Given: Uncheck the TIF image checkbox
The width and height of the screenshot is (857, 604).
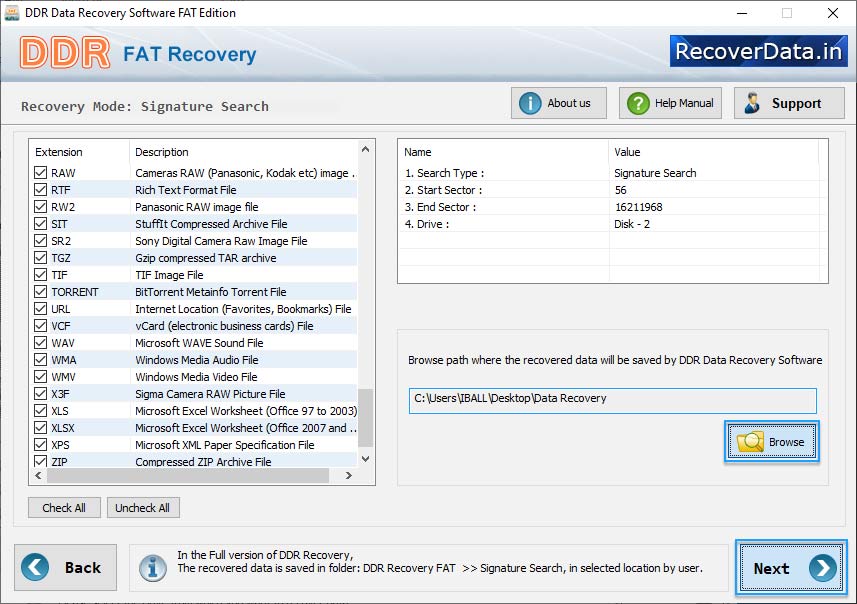Looking at the screenshot, I should [x=40, y=274].
